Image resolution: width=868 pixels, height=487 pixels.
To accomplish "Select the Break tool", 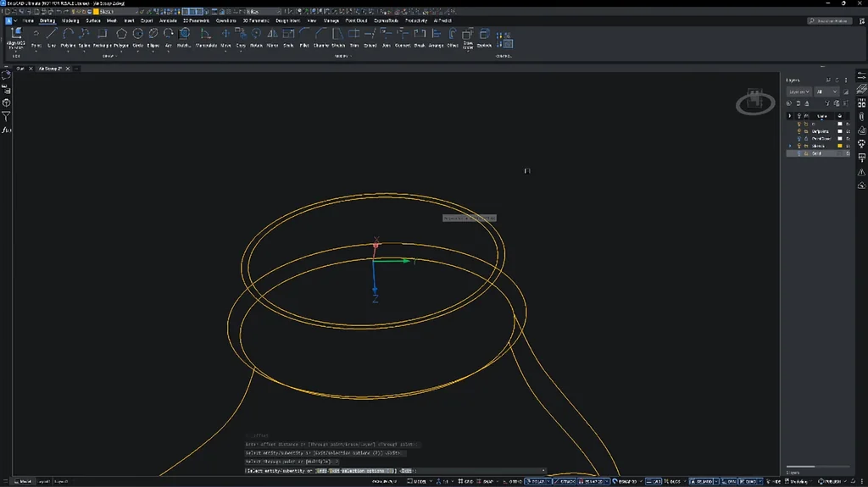I will (x=420, y=37).
